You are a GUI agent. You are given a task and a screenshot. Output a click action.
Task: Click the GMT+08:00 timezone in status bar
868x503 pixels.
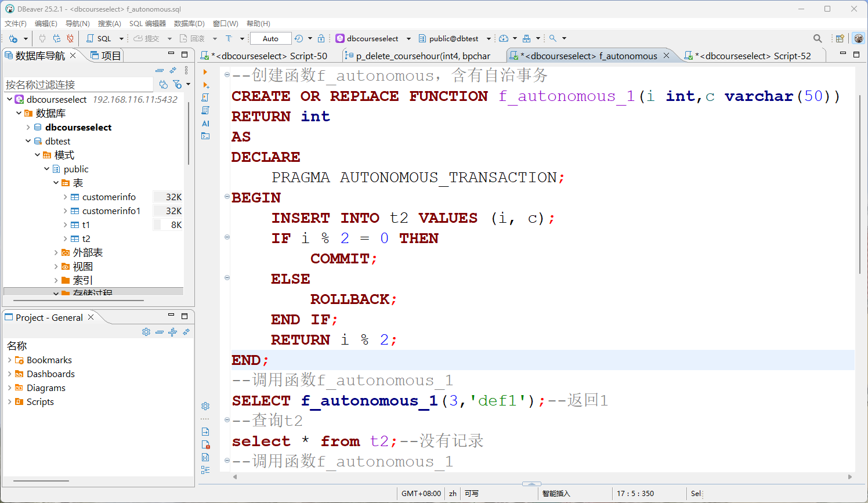tap(421, 494)
